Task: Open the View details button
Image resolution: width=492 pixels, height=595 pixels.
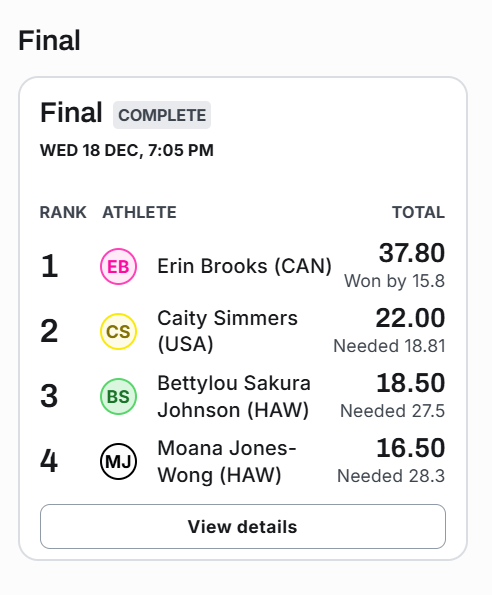Action: tap(243, 526)
